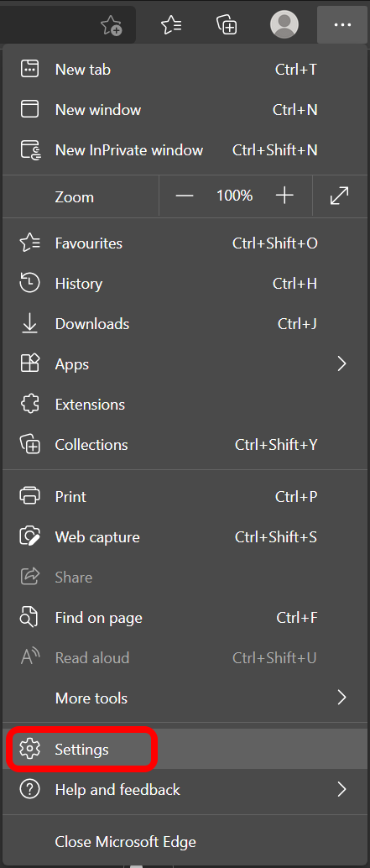Image resolution: width=370 pixels, height=868 pixels.
Task: Decrease zoom with the minus button
Action: 185,196
